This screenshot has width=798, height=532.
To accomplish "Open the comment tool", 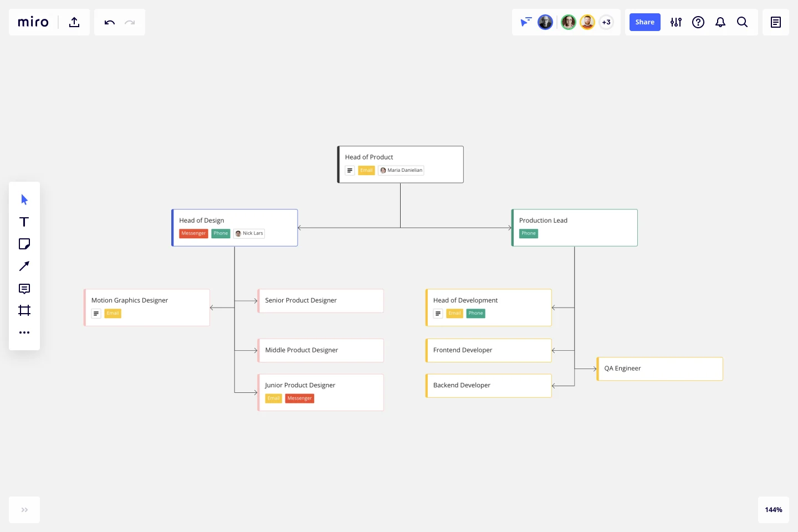I will [x=24, y=288].
